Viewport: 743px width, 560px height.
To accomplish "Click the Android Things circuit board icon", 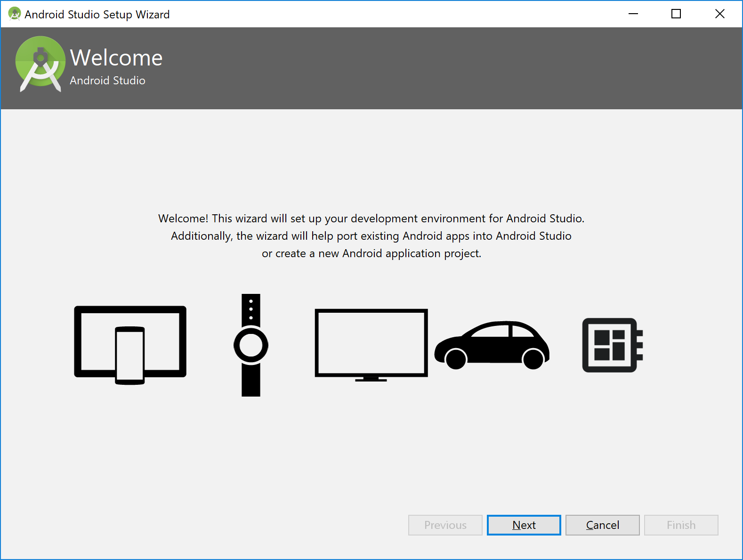I will click(612, 345).
